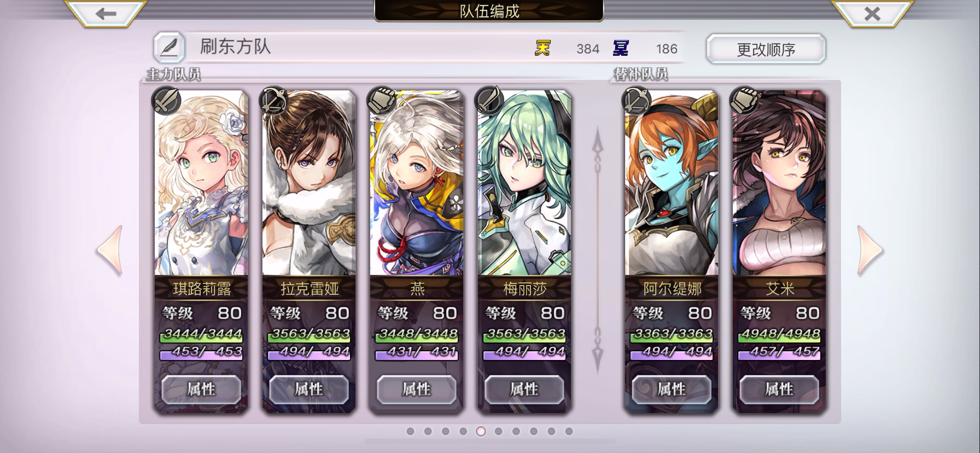Select the last team page dot
Viewport: 980px width, 453px height.
click(569, 431)
